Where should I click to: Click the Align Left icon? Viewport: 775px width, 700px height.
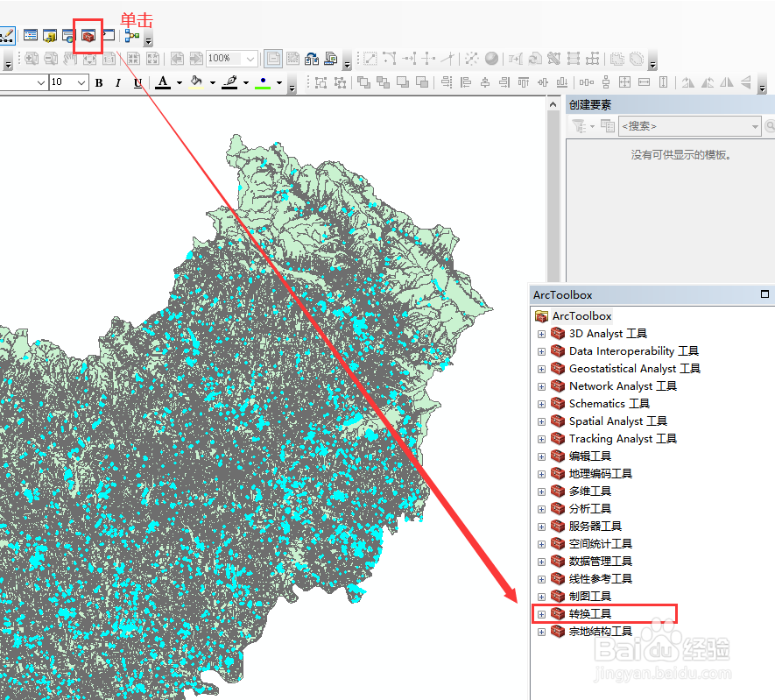click(466, 82)
